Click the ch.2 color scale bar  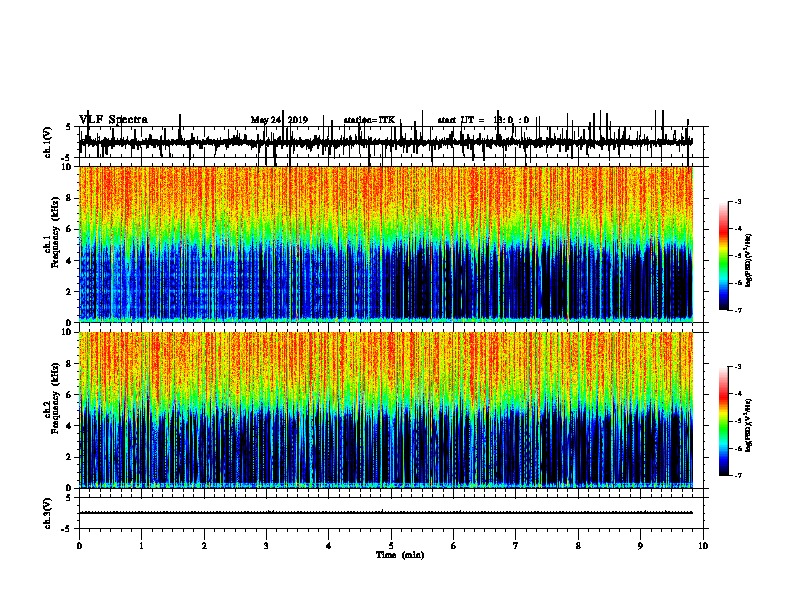[724, 421]
